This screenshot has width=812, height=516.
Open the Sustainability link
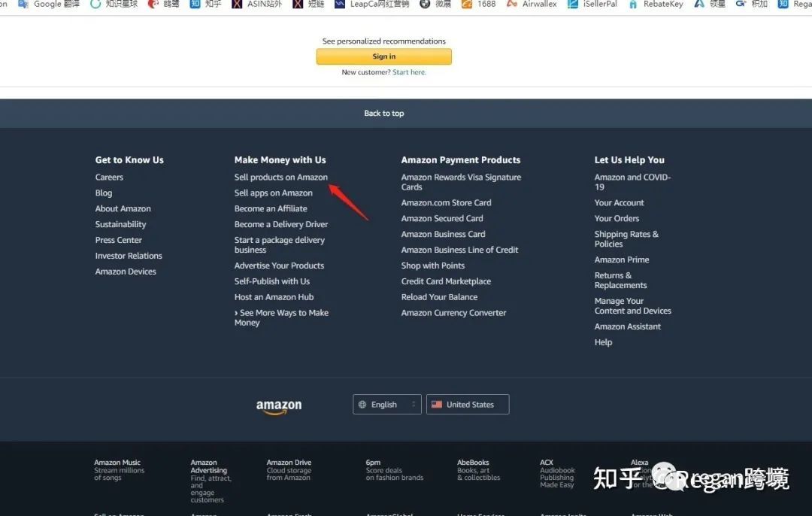[120, 224]
